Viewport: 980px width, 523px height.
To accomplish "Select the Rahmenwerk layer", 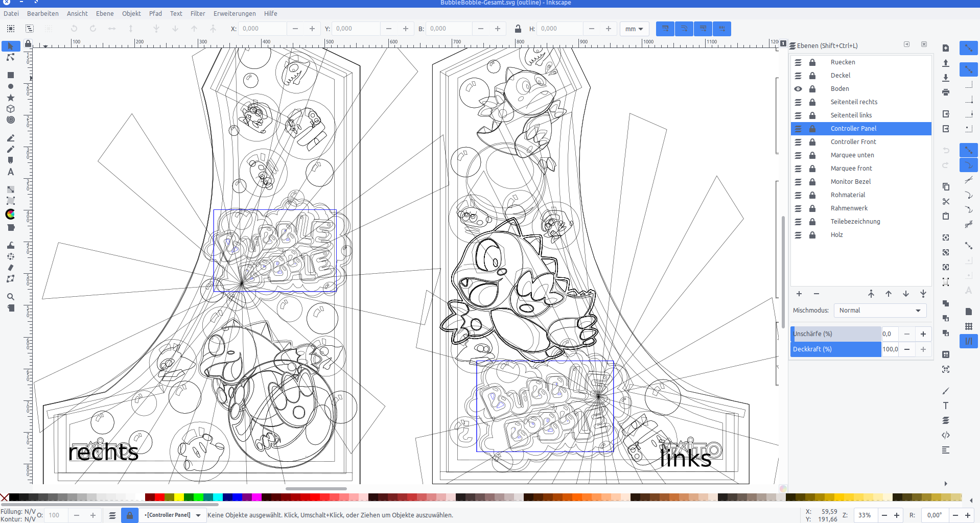I will pos(861,208).
